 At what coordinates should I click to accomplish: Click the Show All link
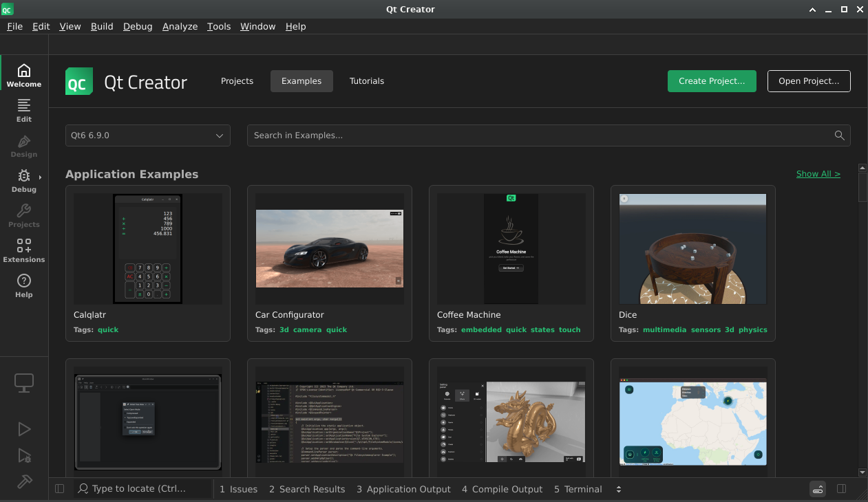tap(818, 174)
